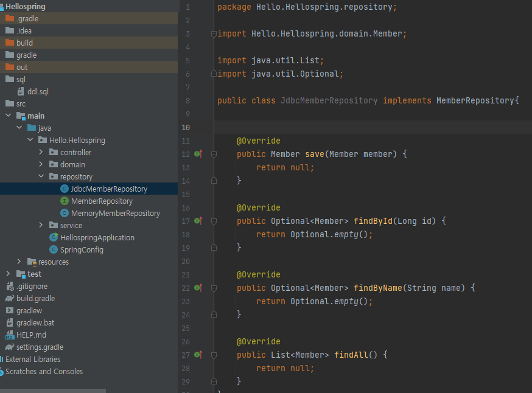Viewport: 532px width, 393px height.
Task: Click the SpringConfig class icon
Action: 54,250
